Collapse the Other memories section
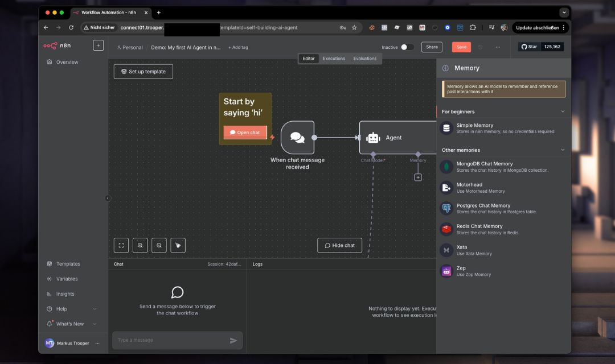The height and width of the screenshot is (364, 615). (x=563, y=150)
